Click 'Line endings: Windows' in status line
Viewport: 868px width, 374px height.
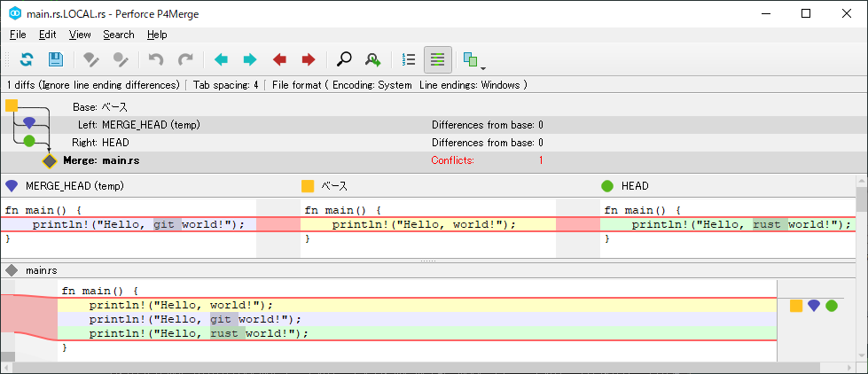(470, 85)
